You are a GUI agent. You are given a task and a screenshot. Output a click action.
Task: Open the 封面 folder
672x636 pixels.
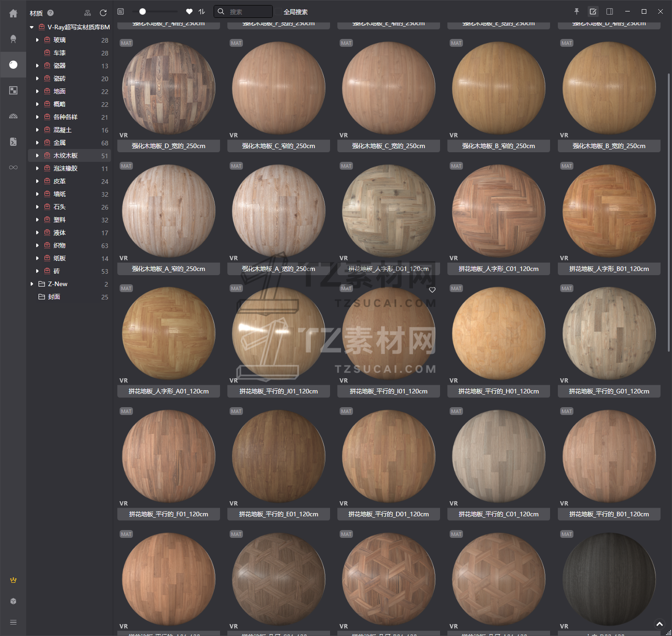pyautogui.click(x=54, y=297)
